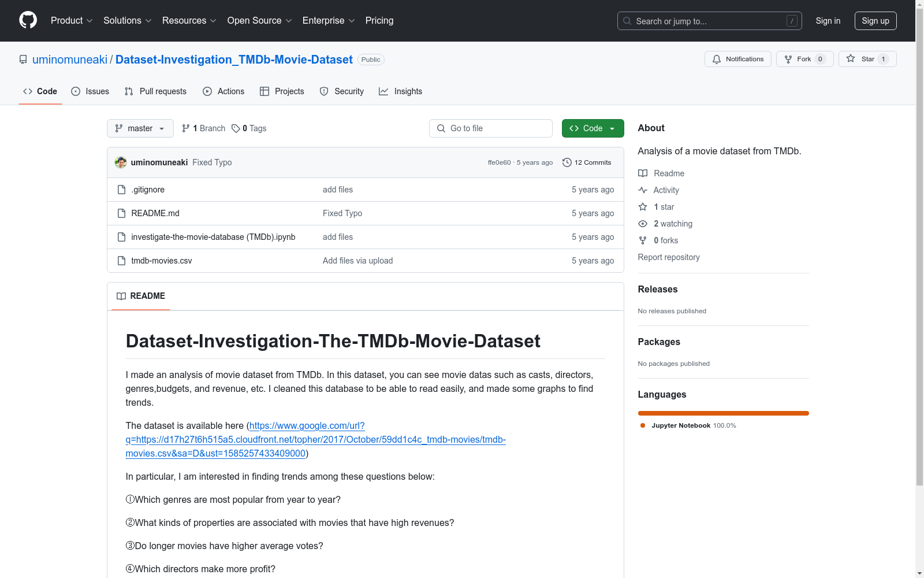Open the dataset Google URL link
Screen dimensions: 924x578
point(316,440)
